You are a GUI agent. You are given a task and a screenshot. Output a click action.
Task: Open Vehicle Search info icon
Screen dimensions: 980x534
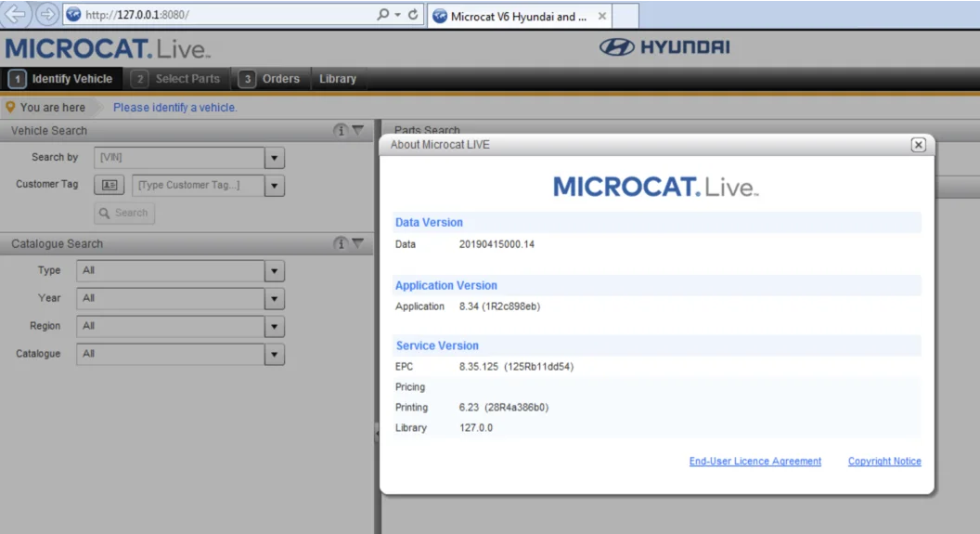pyautogui.click(x=341, y=130)
